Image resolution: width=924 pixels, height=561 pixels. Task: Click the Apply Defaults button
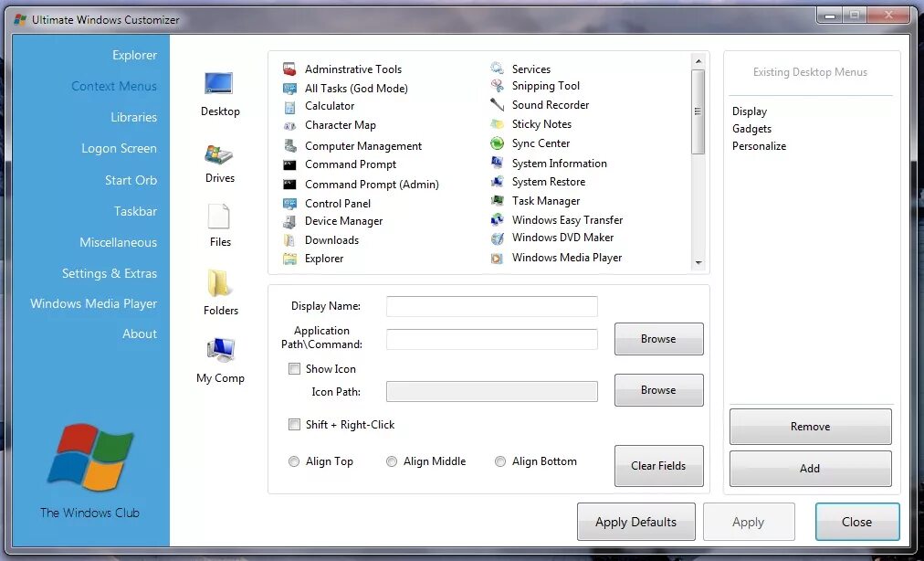point(636,522)
